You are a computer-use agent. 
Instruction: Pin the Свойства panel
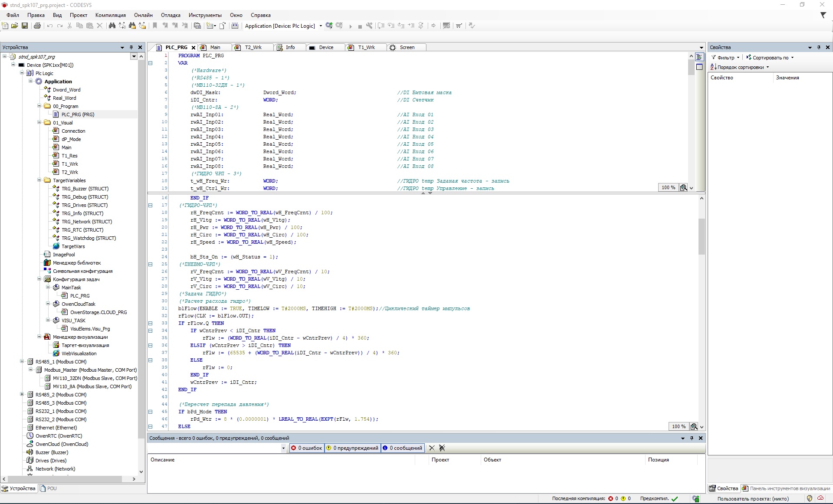819,47
